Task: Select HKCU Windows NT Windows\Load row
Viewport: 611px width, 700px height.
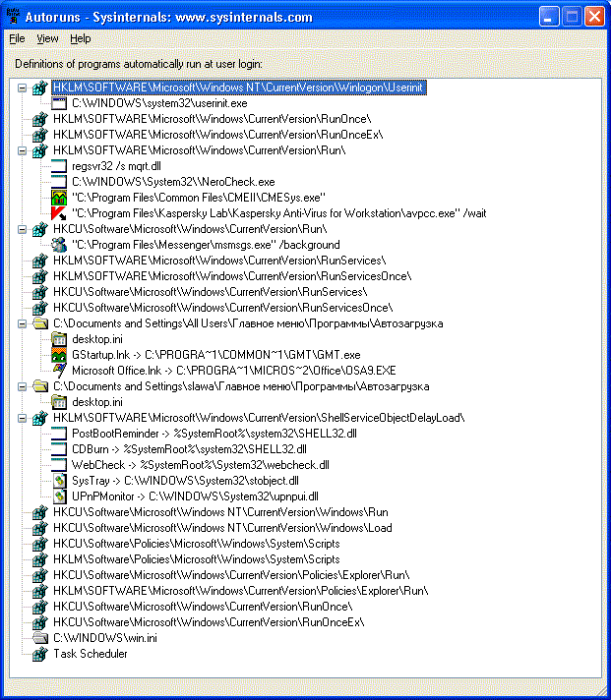Action: tap(222, 528)
